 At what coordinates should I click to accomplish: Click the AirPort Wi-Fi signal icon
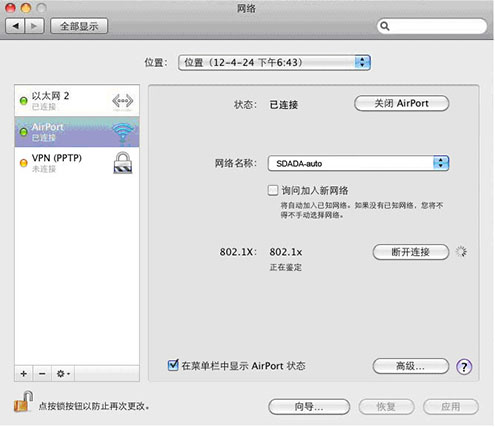coord(123,133)
